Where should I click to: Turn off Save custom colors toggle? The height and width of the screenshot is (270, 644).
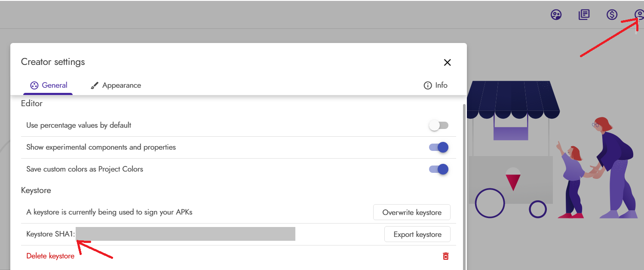(x=439, y=169)
